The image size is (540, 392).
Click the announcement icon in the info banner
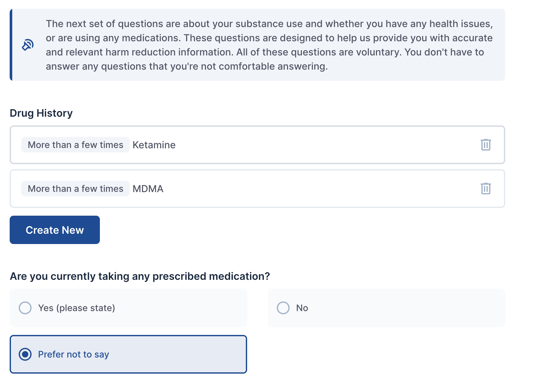(28, 45)
